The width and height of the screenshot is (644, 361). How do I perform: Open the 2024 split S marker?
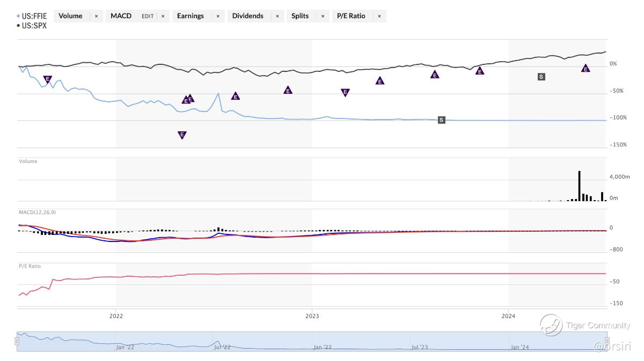tap(541, 77)
